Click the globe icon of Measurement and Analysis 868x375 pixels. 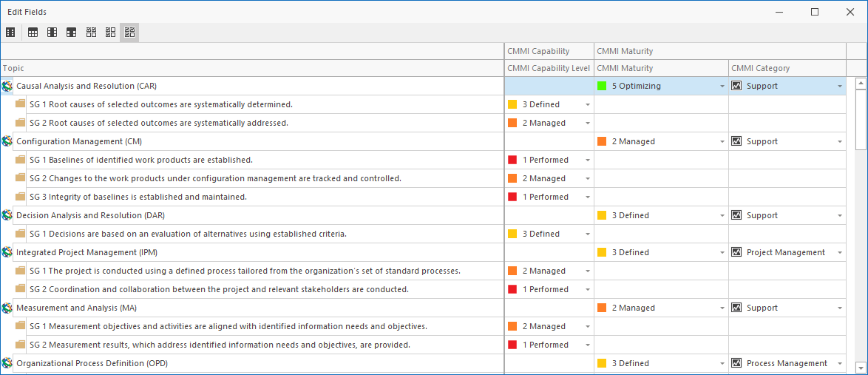click(x=7, y=308)
